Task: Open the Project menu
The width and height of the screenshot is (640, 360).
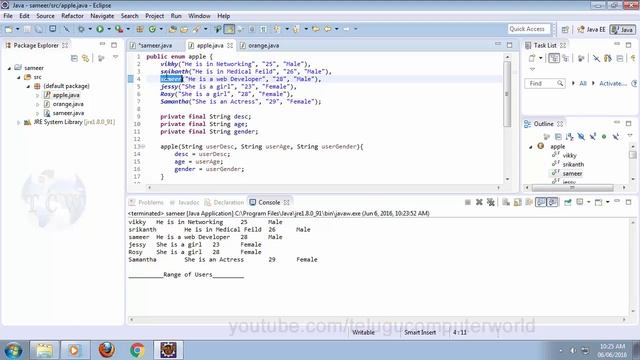Action: (x=155, y=16)
